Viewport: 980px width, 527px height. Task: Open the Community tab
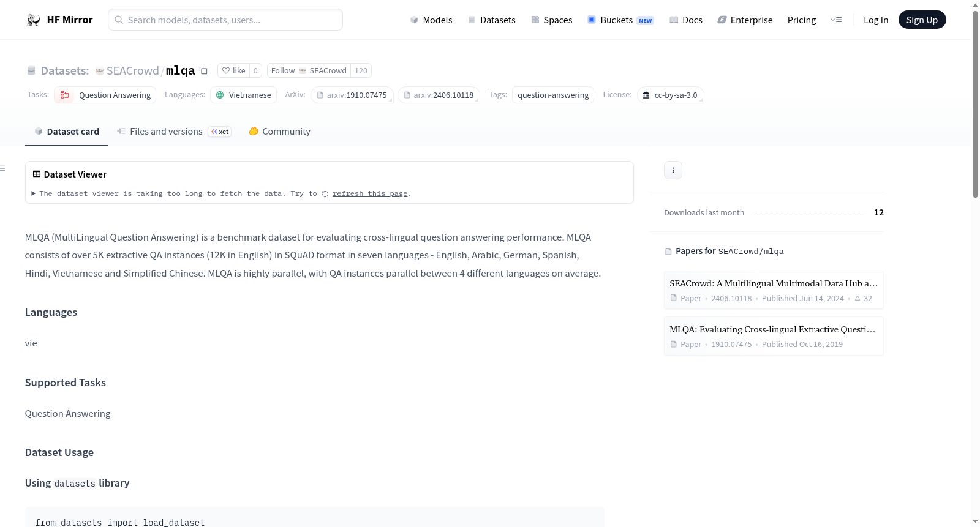click(x=279, y=132)
